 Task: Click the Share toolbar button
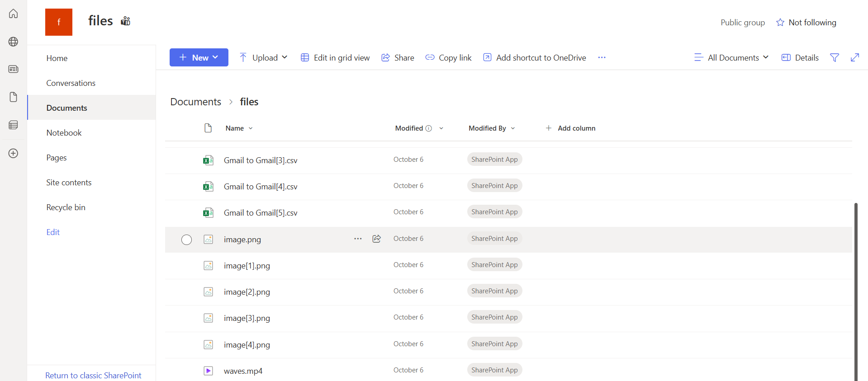(398, 57)
